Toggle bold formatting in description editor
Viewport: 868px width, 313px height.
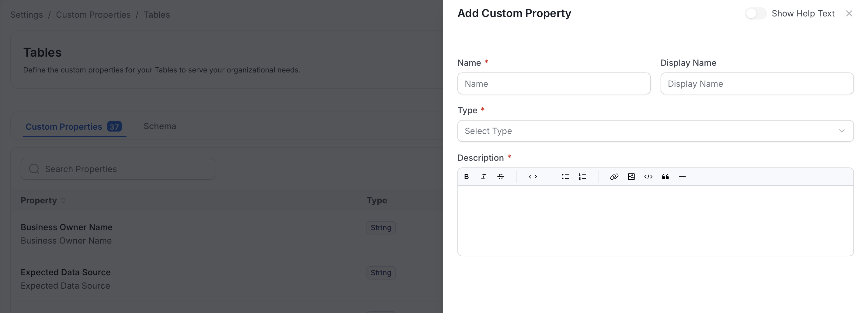point(466,176)
